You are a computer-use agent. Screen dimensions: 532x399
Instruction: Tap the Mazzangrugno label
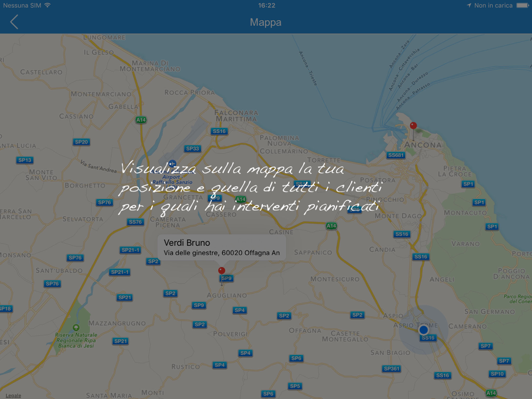[x=117, y=323]
